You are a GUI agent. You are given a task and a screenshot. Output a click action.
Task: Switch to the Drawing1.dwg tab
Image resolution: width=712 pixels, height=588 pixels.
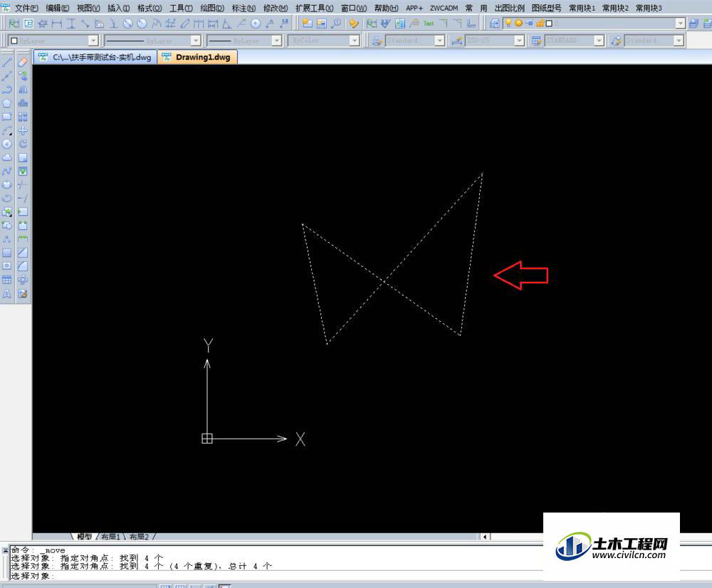[197, 57]
